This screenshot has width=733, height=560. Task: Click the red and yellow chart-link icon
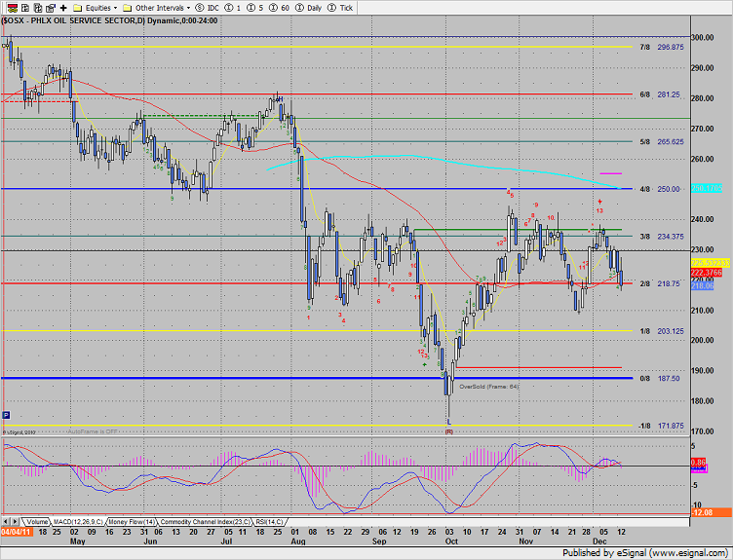(13, 8)
